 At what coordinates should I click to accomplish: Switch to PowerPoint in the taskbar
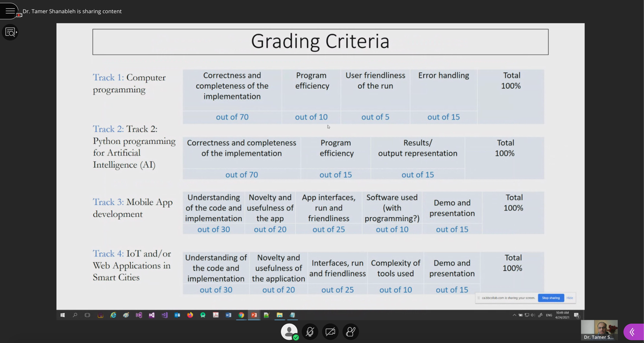pyautogui.click(x=254, y=315)
